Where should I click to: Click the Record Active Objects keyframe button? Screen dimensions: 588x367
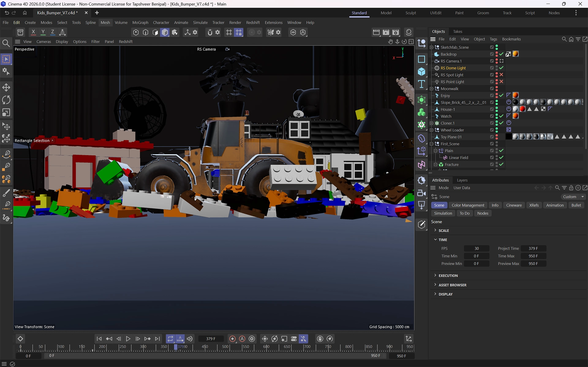pyautogui.click(x=232, y=339)
